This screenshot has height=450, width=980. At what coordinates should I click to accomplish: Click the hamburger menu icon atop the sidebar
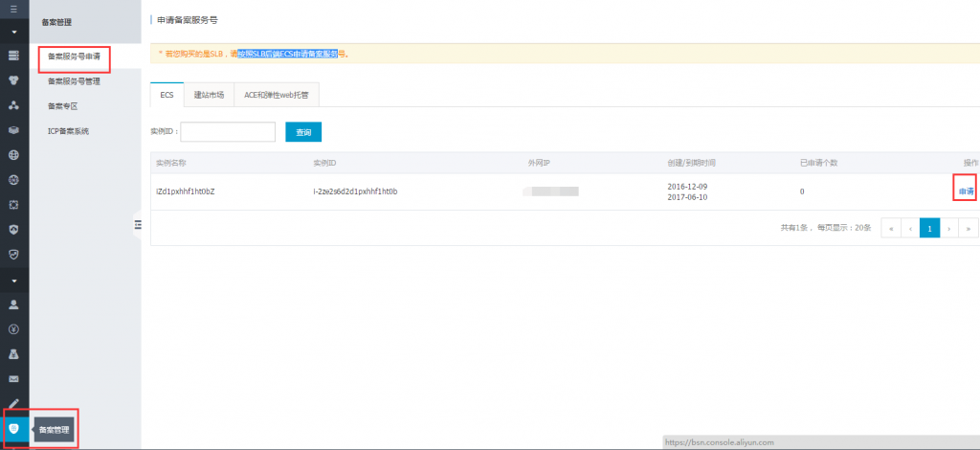(13, 9)
